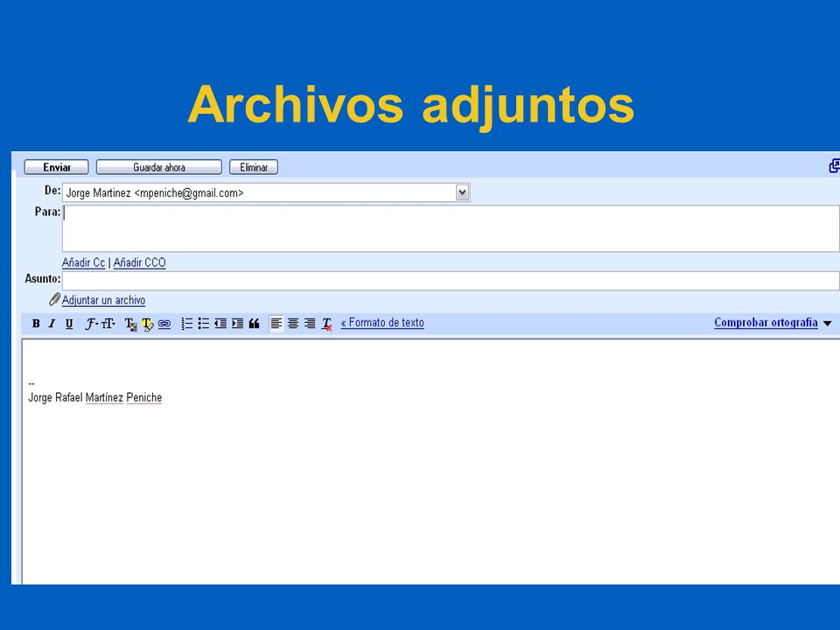
Task: Decrease indent of text
Action: 220,324
